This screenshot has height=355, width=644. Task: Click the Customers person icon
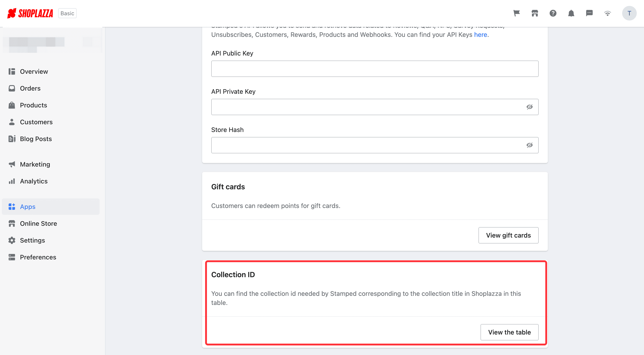point(12,122)
